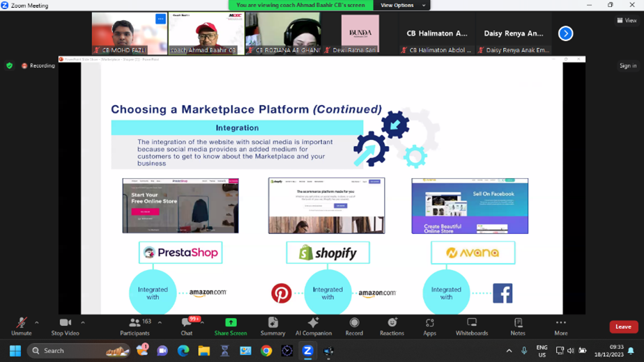Screen dimensions: 644x362
Task: Click the Pinterest icon on the slide
Action: click(x=282, y=293)
